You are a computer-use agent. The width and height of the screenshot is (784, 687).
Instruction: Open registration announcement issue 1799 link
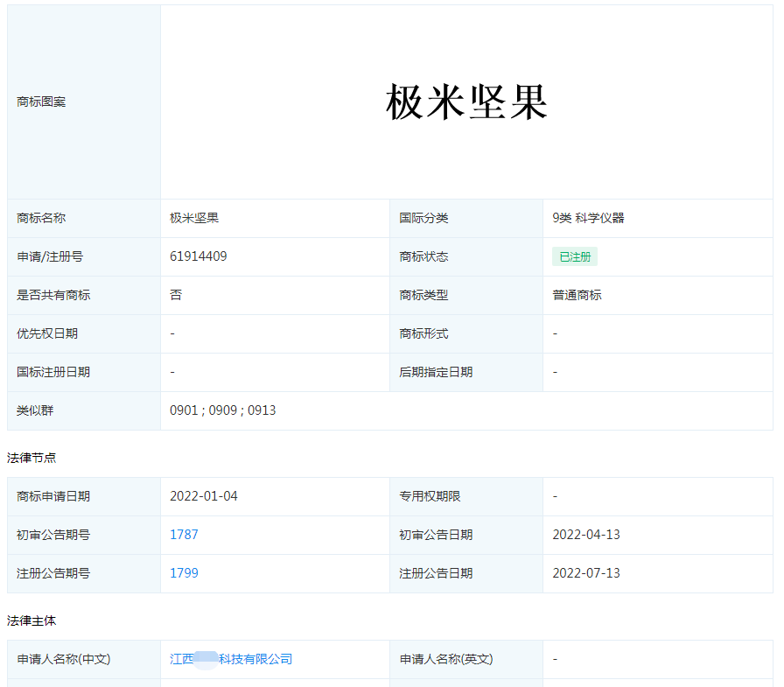[184, 573]
